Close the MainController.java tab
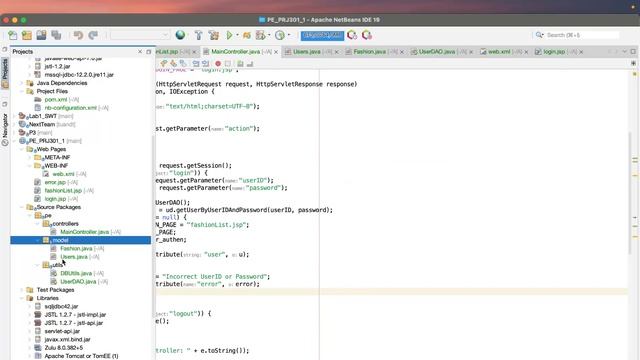Image resolution: width=640 pixels, height=360 pixels. pyautogui.click(x=276, y=52)
